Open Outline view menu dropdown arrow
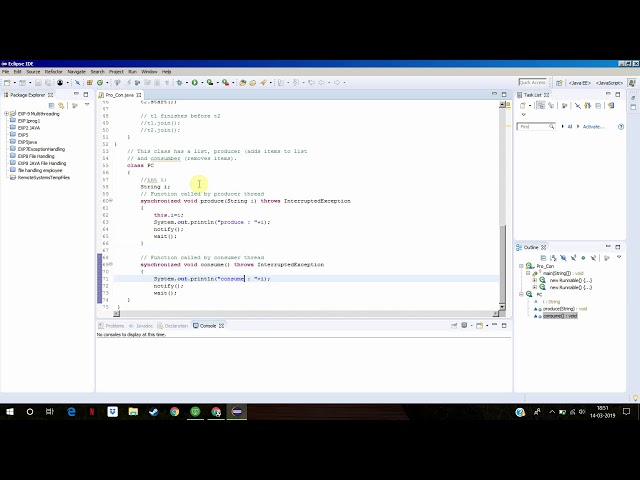Viewport: 640px width, 480px height. tap(619, 257)
